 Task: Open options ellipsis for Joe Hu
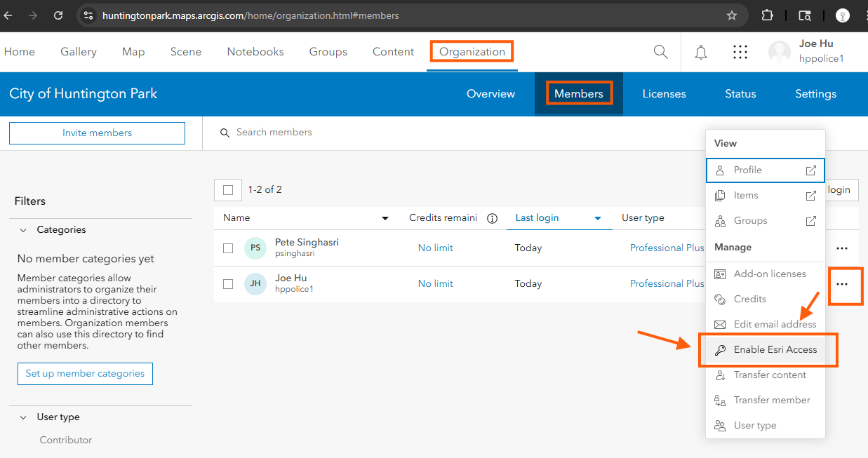[842, 284]
